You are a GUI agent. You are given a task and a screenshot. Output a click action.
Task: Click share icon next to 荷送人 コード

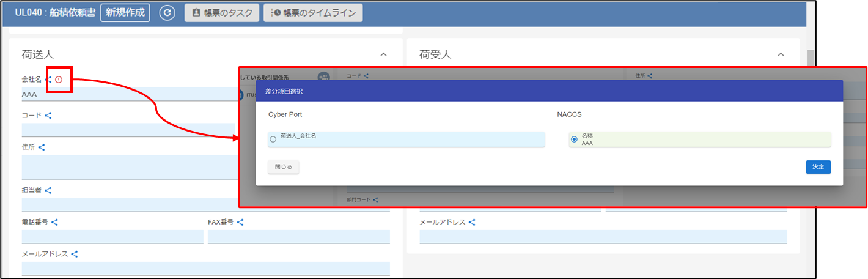tap(48, 115)
